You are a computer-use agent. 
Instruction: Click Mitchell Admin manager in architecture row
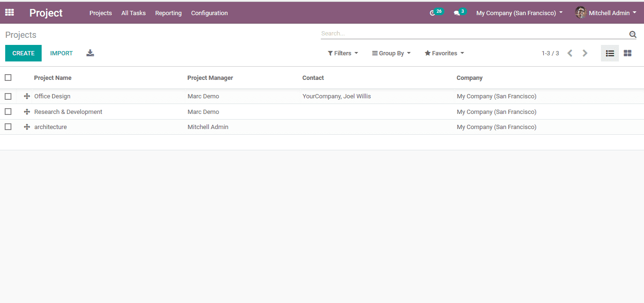point(208,127)
